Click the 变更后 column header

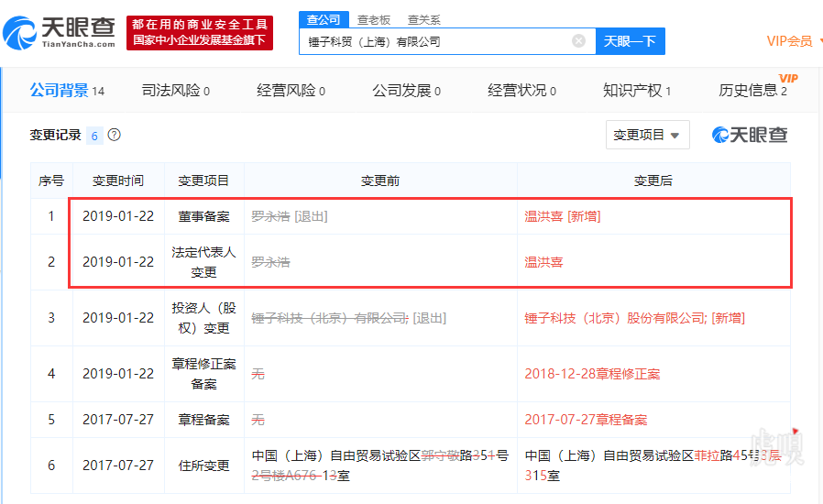[653, 181]
